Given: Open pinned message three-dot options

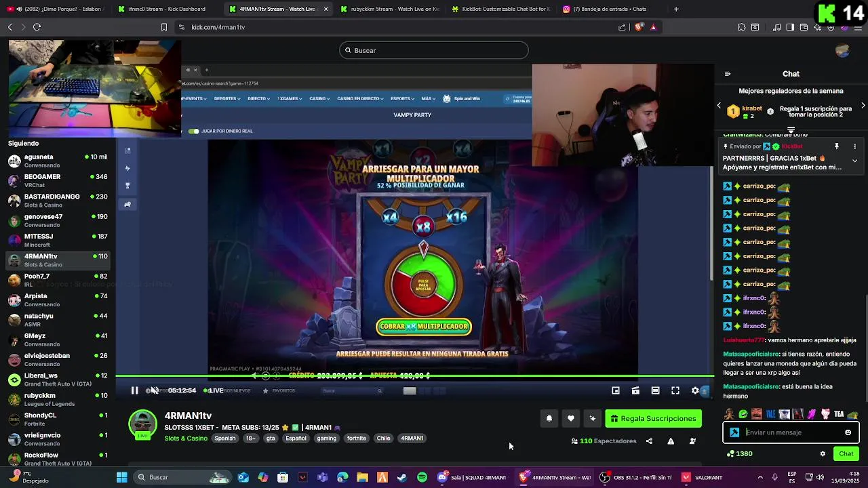Looking at the screenshot, I should point(854,146).
